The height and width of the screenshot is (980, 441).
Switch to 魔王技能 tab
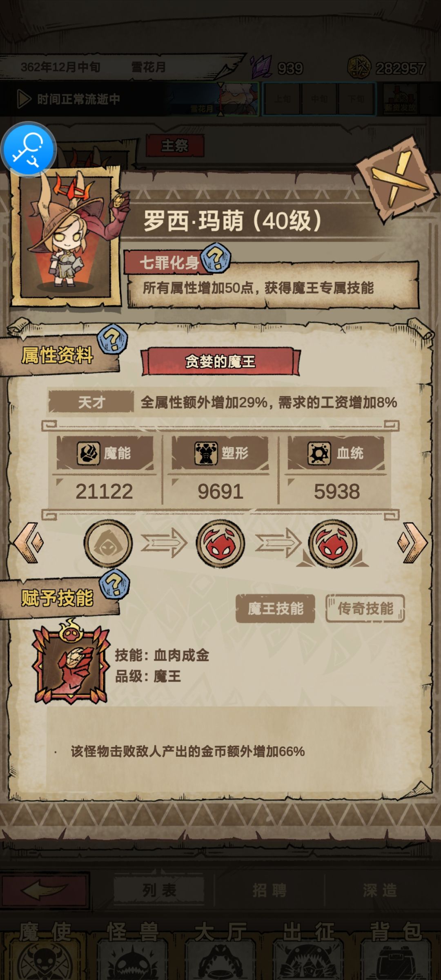click(275, 609)
